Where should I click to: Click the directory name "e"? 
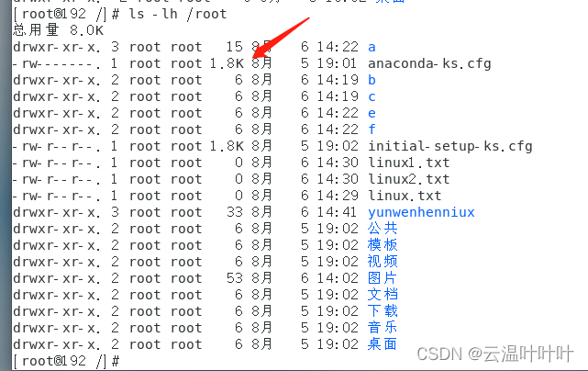point(372,113)
